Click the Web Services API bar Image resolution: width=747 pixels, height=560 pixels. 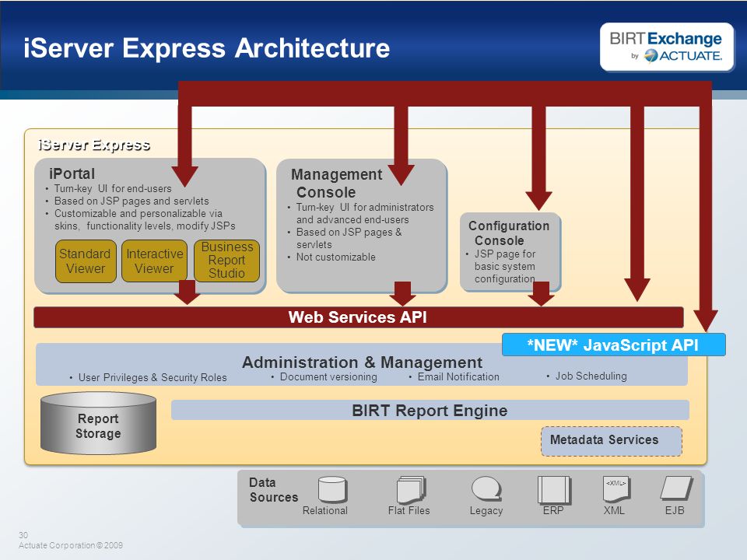[358, 317]
